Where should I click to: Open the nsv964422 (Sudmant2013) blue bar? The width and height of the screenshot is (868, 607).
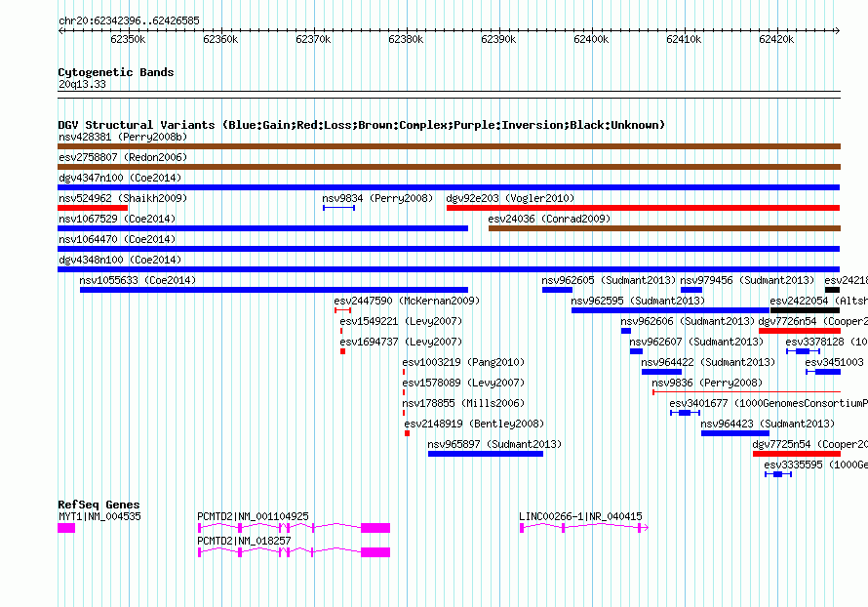point(661,372)
